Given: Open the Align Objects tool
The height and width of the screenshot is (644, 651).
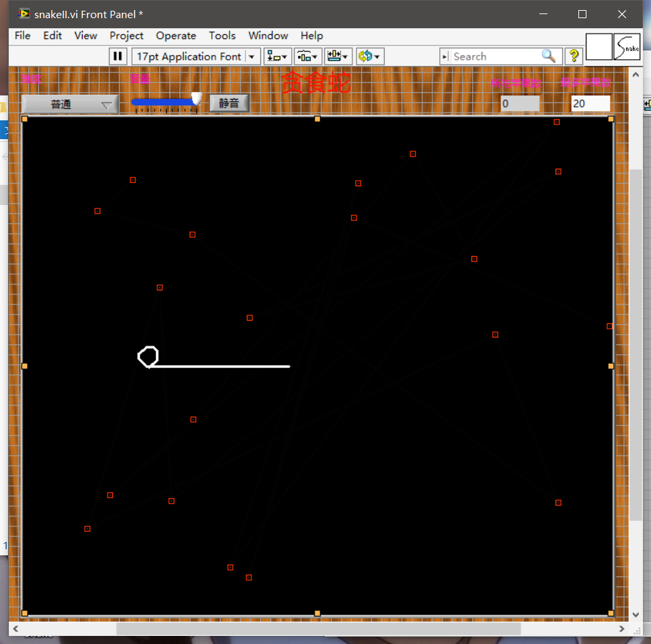Looking at the screenshot, I should 277,56.
